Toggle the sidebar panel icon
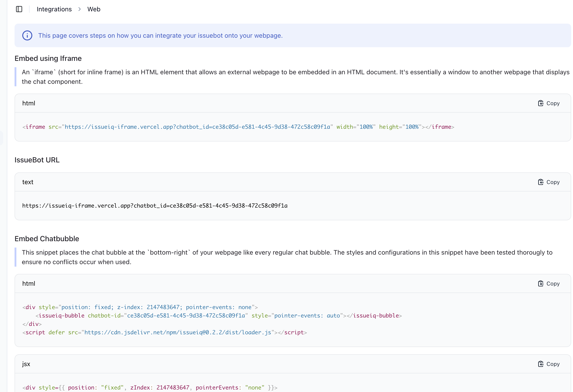The height and width of the screenshot is (392, 573). (x=19, y=9)
